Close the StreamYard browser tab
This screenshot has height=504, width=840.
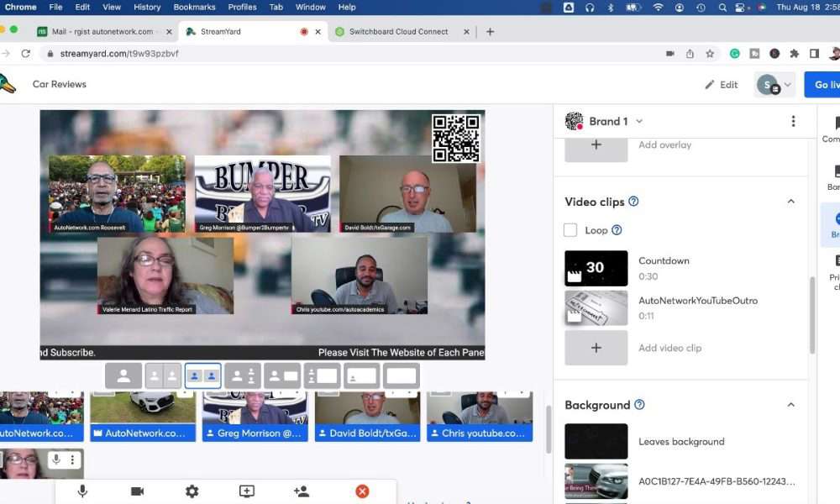tap(318, 32)
